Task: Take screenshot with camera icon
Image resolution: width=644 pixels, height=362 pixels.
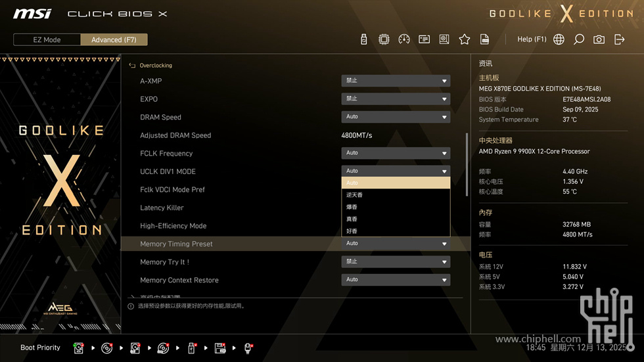Action: 599,39
